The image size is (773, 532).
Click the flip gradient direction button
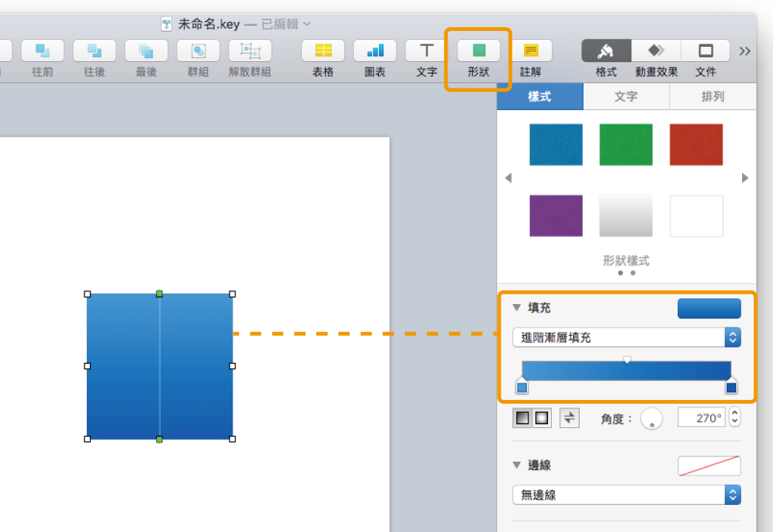[x=569, y=418]
